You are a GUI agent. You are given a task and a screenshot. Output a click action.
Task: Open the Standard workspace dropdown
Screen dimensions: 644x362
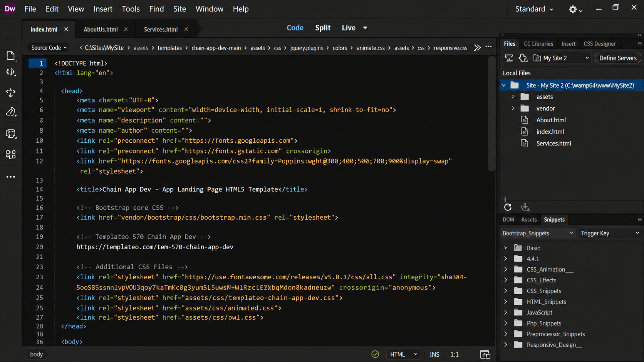point(534,9)
